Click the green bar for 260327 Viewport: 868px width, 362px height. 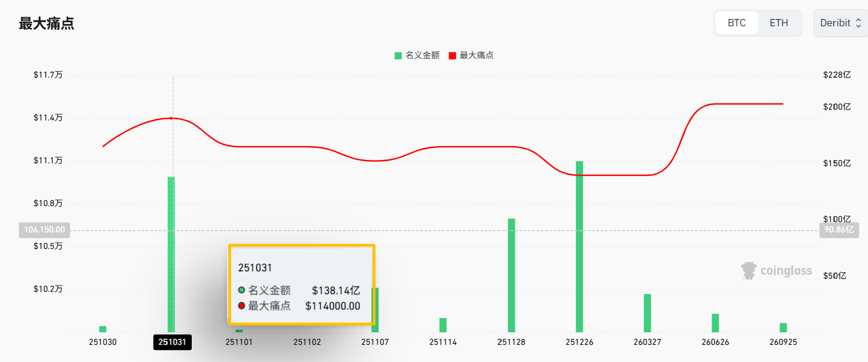[647, 312]
